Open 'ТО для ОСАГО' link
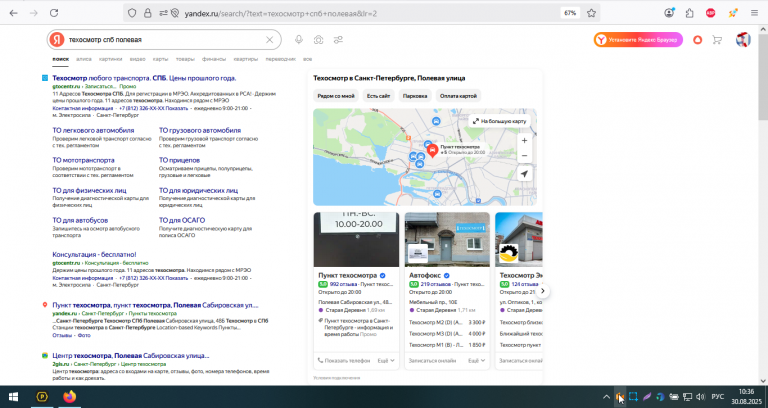 pos(182,220)
